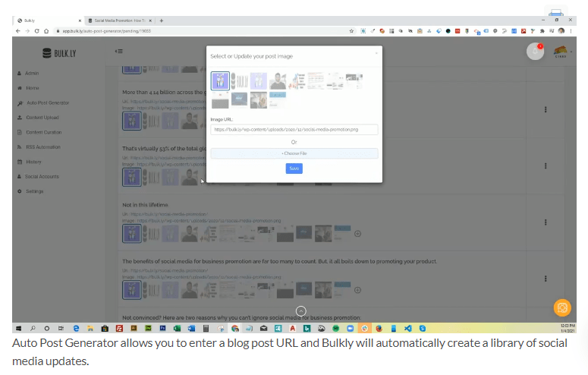Click add image plus for 'Not in this lifetime'

[x=358, y=234]
